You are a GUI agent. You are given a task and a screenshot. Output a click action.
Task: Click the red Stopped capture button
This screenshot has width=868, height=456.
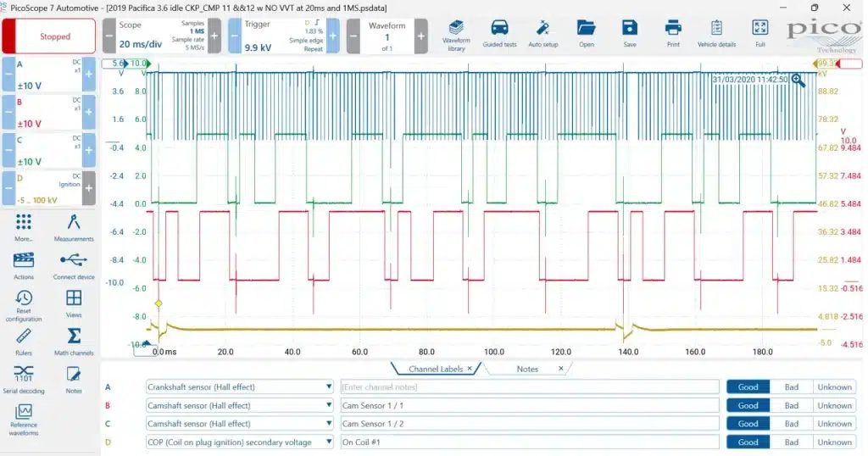pos(48,36)
